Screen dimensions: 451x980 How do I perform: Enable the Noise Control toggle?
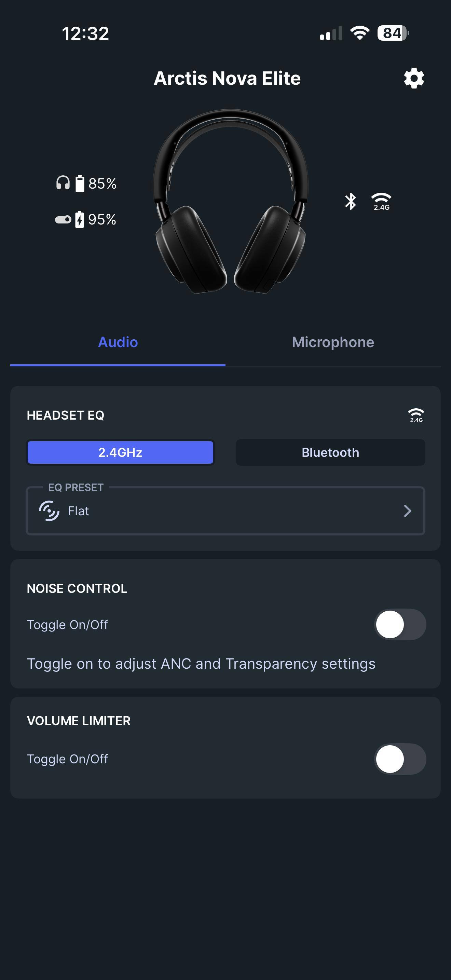(x=400, y=624)
